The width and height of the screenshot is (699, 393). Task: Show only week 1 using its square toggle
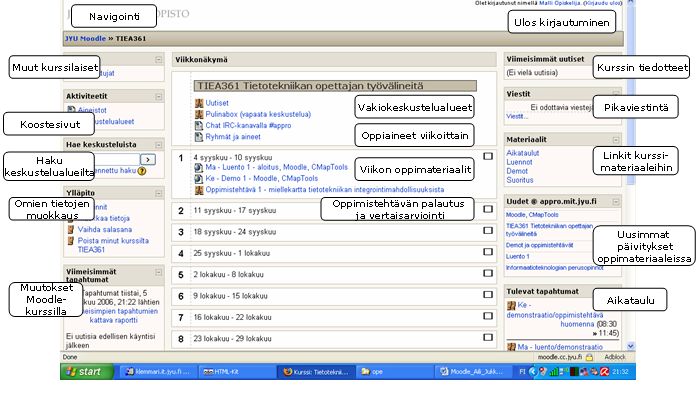pos(488,156)
